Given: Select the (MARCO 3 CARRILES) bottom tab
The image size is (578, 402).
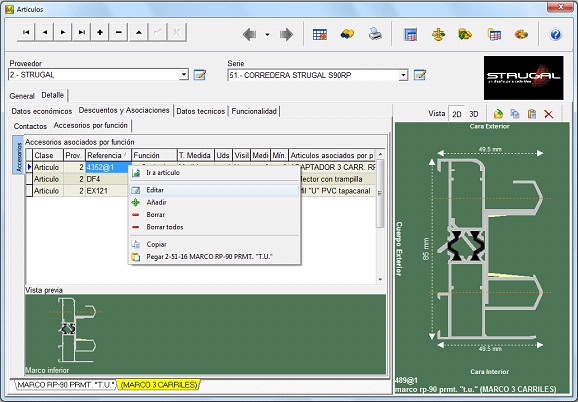Looking at the screenshot, I should click(x=159, y=385).
